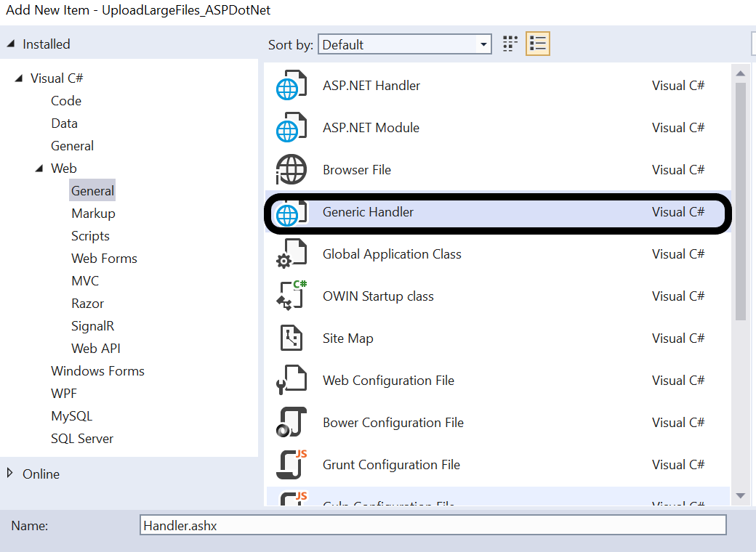Select the Scripts category
Viewport: 756px width, 552px height.
[90, 236]
